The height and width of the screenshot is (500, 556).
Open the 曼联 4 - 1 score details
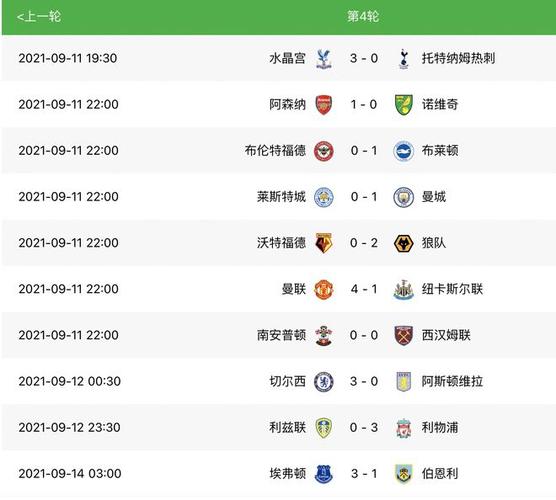coord(364,289)
